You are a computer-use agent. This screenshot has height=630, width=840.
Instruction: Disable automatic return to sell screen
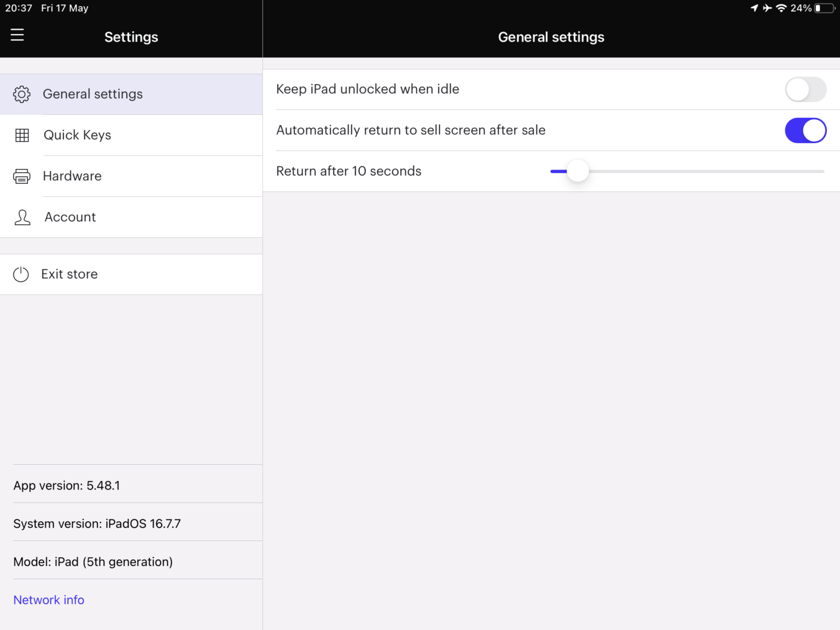pos(806,131)
